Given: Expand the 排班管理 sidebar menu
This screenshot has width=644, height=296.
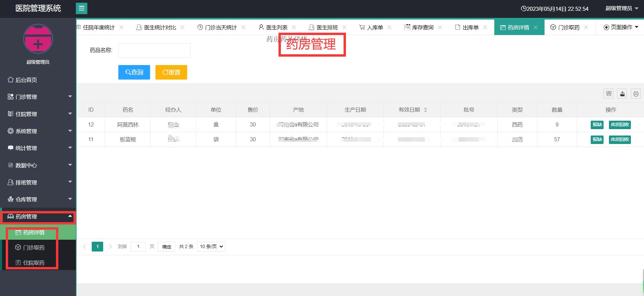Looking at the screenshot, I should click(38, 182).
